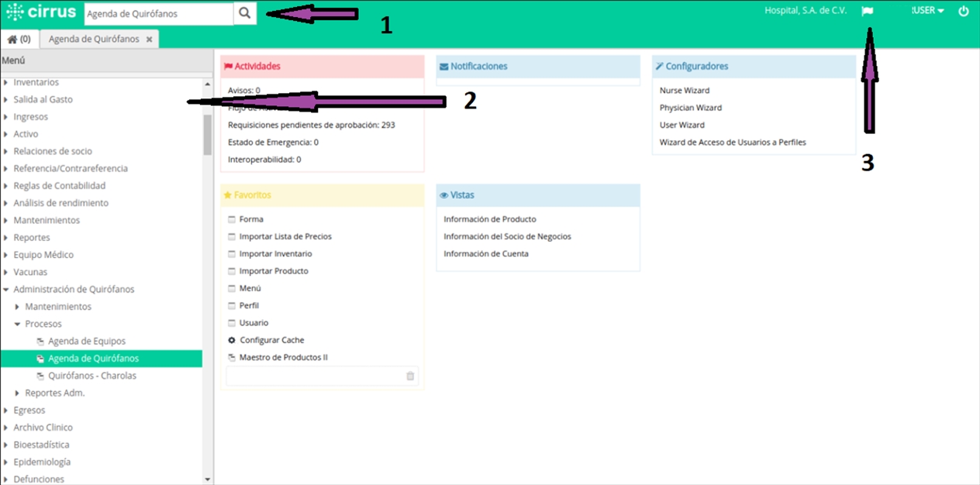
Task: Focus the Agenda de Quirófanos search field
Action: (158, 13)
